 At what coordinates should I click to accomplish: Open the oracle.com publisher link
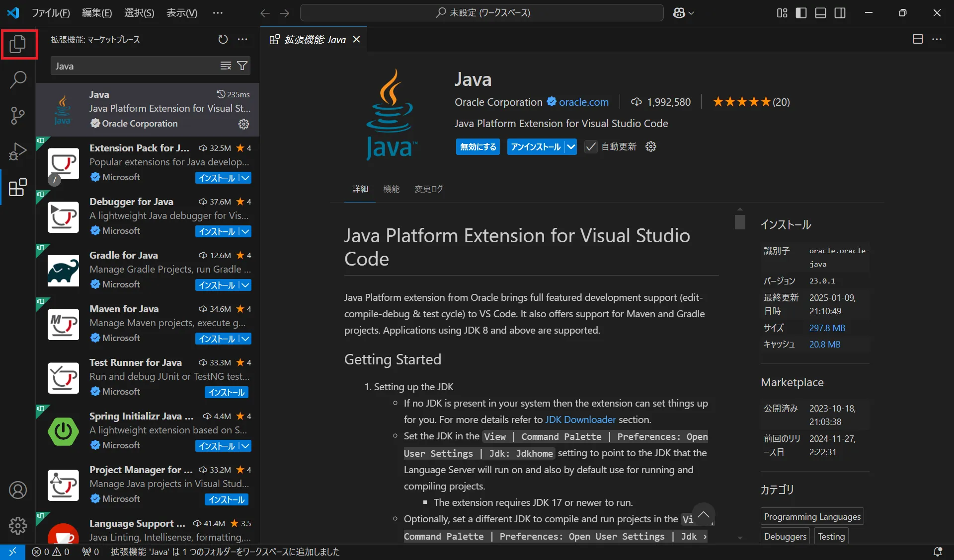coord(584,102)
